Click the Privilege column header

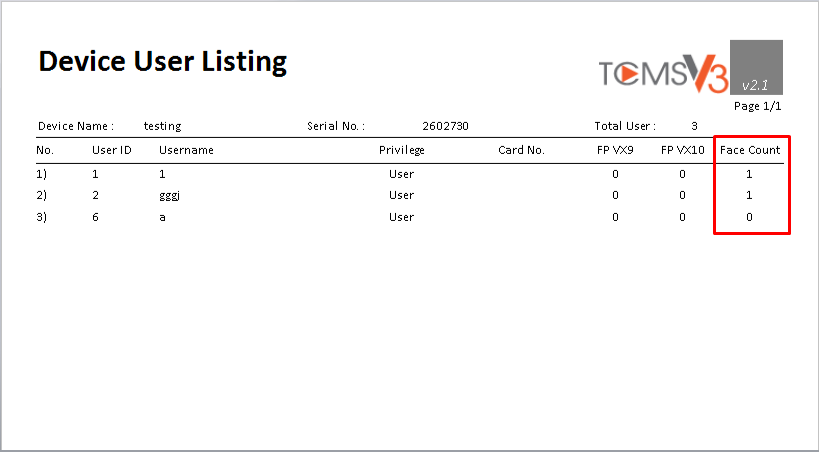pos(402,150)
